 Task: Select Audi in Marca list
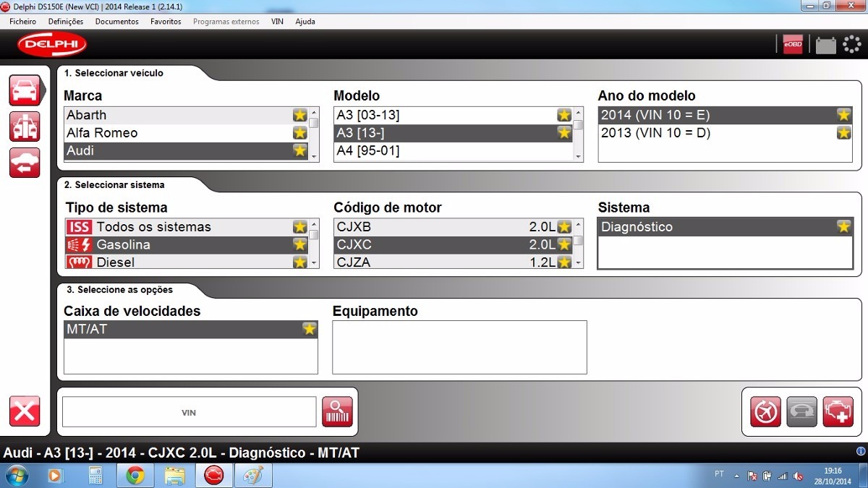[x=186, y=150]
